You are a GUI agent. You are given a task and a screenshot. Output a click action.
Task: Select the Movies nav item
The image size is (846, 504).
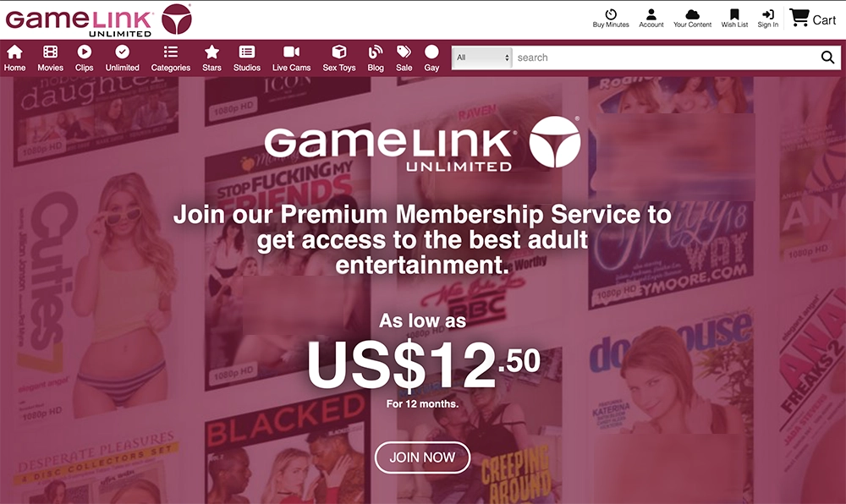pyautogui.click(x=50, y=58)
